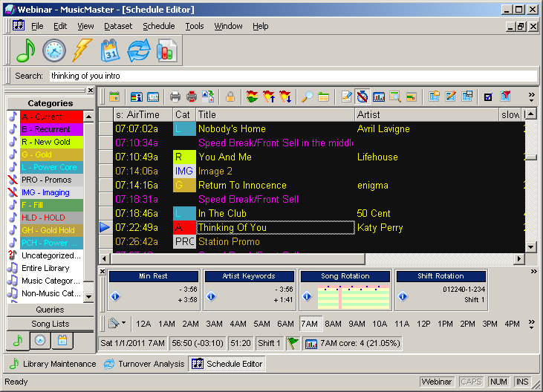Open the calendar 31 scheduling icon

[110, 51]
